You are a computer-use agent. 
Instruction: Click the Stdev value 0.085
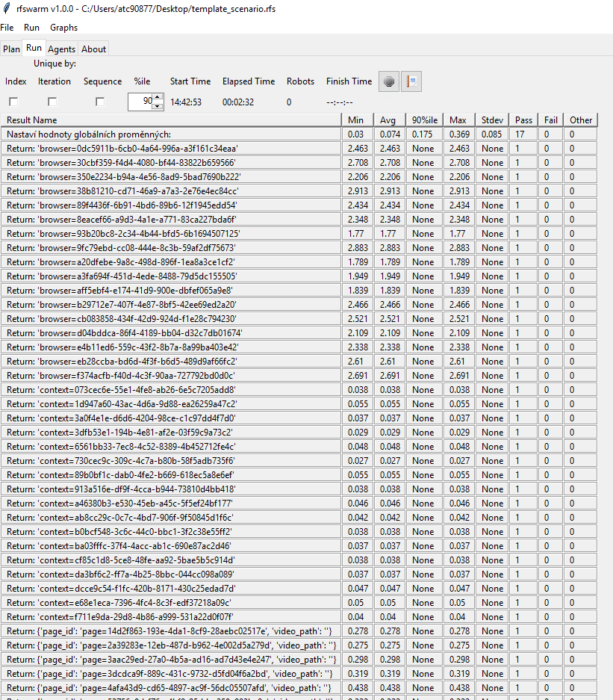pyautogui.click(x=493, y=134)
